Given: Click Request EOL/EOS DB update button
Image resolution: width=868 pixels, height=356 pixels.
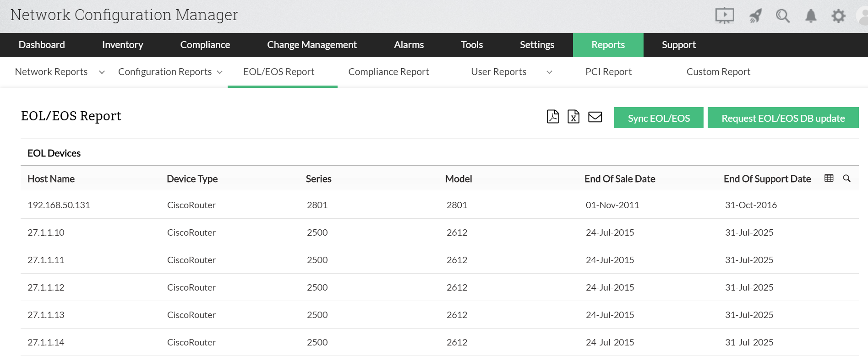Looking at the screenshot, I should 783,118.
